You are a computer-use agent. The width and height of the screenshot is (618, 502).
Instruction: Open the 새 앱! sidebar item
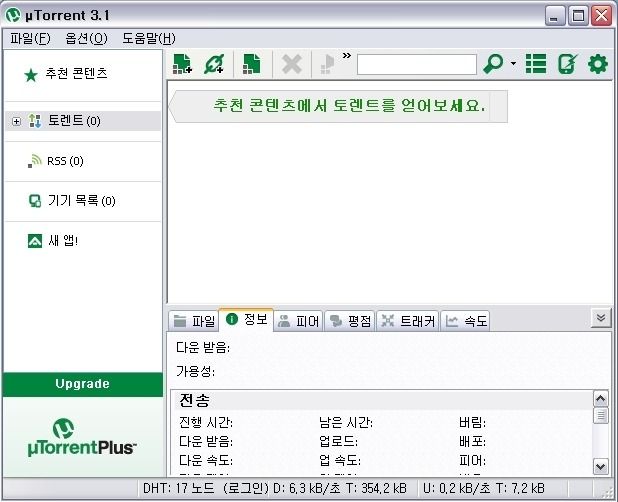coord(63,240)
